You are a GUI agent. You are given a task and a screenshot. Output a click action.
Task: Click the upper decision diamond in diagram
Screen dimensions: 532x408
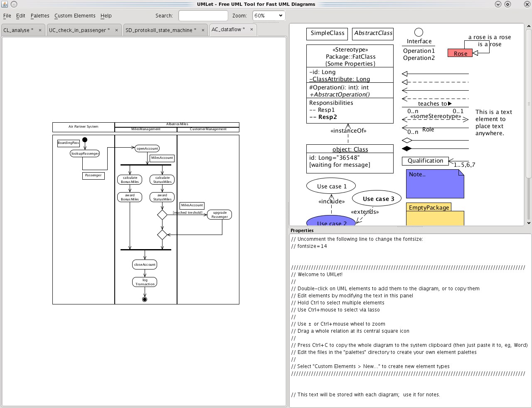[x=162, y=215]
